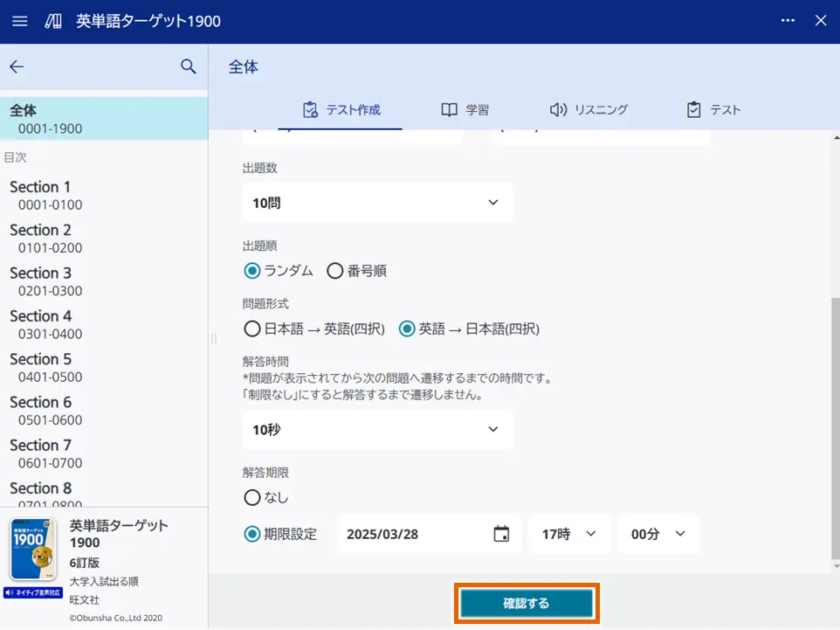Open the 出題数 dropdown showing 10問
The width and height of the screenshot is (840, 630).
tap(377, 202)
